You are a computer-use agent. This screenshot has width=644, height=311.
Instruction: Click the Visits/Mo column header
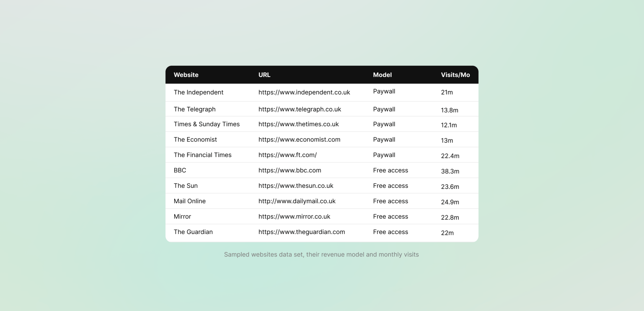coord(455,75)
